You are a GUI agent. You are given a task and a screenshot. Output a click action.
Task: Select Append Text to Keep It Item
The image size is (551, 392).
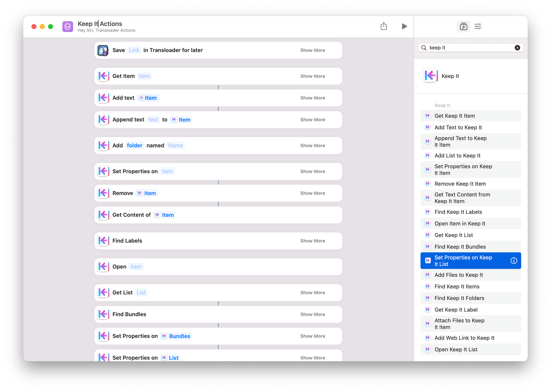coord(471,142)
